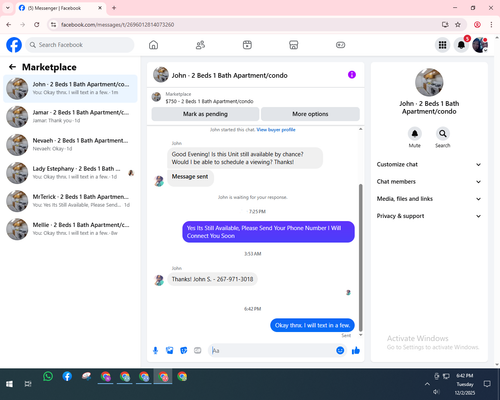Click the 'Thanks! John S.' phone number message
Viewport: 500px width, 400px height.
212,279
